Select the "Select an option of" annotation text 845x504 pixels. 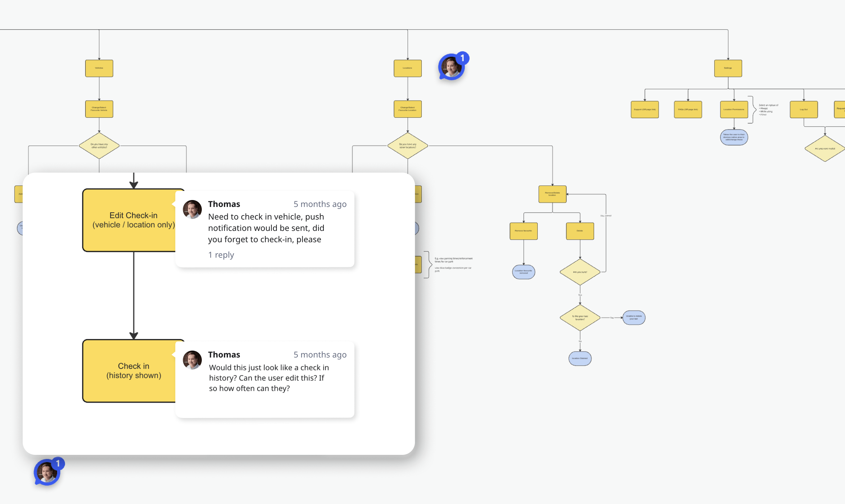pos(768,110)
